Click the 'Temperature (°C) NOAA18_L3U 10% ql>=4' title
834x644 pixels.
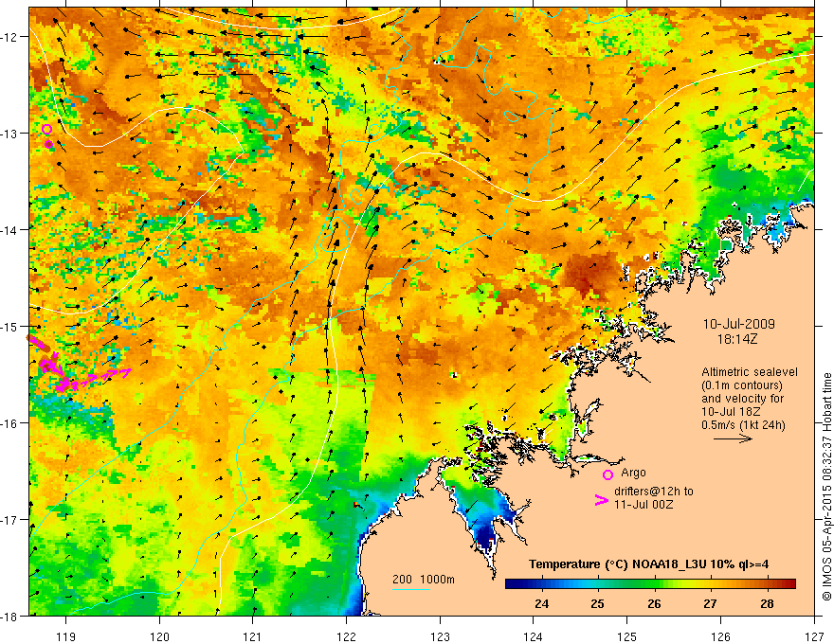click(x=648, y=564)
